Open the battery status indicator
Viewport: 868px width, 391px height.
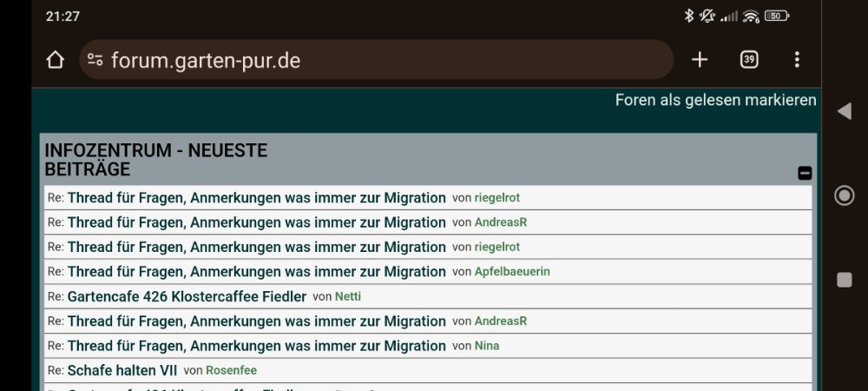(777, 16)
